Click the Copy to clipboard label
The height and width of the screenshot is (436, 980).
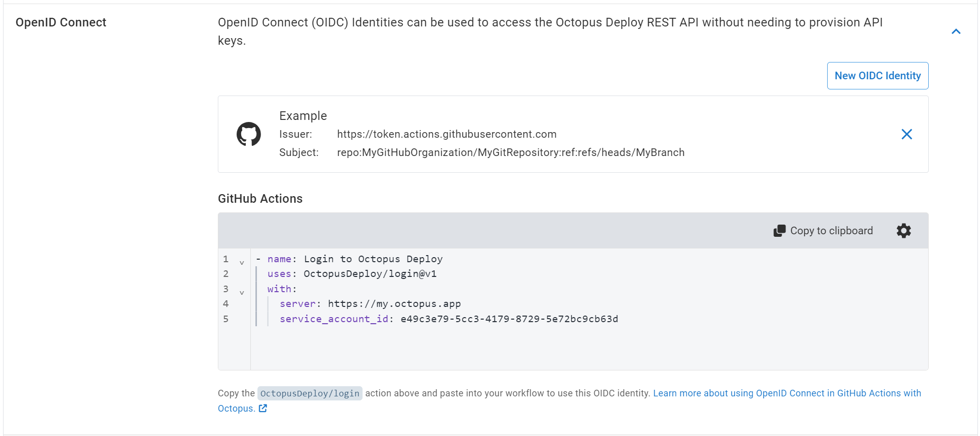(831, 231)
